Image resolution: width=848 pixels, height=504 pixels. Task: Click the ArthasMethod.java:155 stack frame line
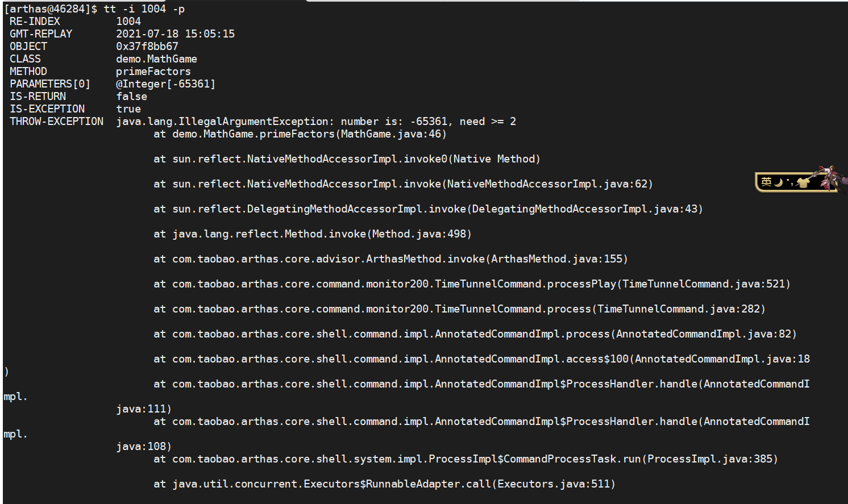coord(390,259)
